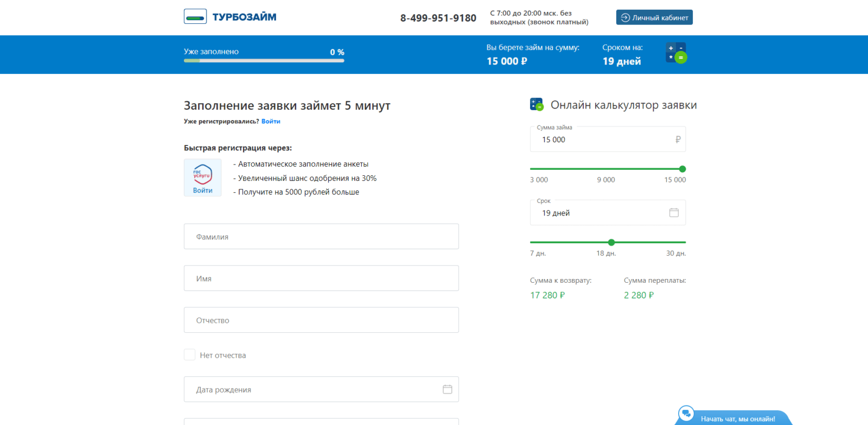
Task: Focus the Имя input field
Action: [x=321, y=278]
